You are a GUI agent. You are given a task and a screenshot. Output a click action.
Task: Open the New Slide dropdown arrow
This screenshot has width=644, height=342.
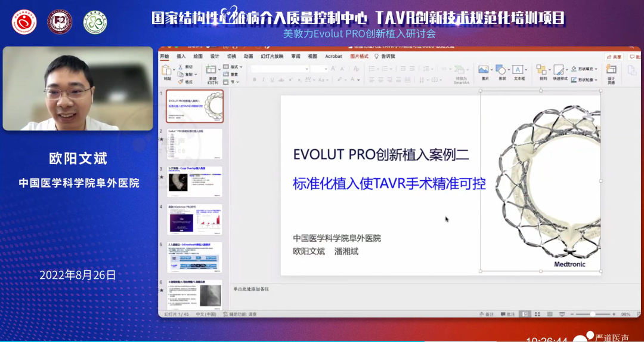tap(219, 69)
